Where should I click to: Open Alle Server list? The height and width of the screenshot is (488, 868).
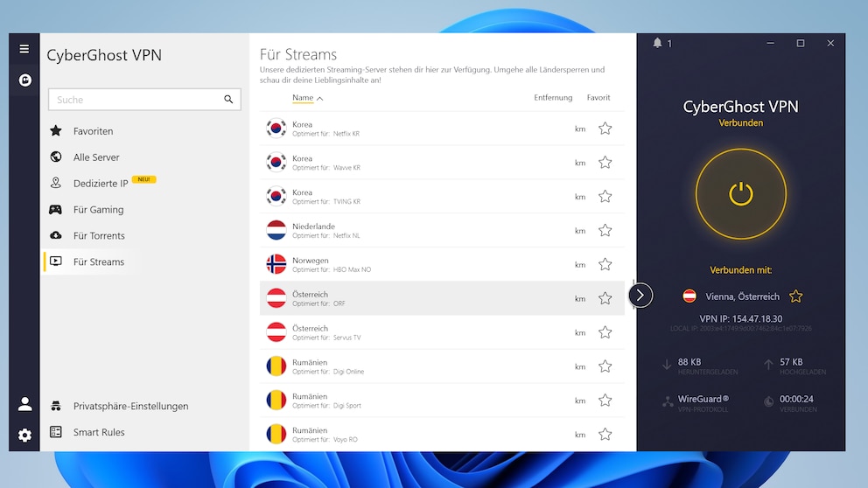tap(96, 157)
